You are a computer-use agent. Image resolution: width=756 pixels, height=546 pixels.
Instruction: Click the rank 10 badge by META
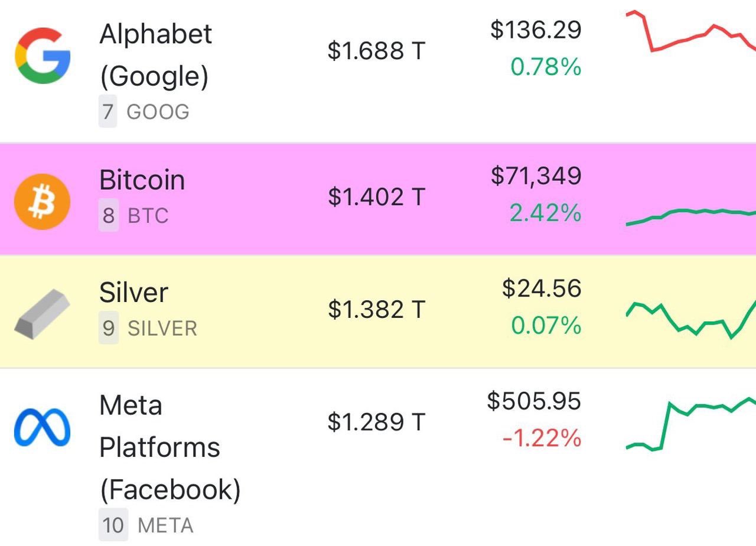click(113, 525)
